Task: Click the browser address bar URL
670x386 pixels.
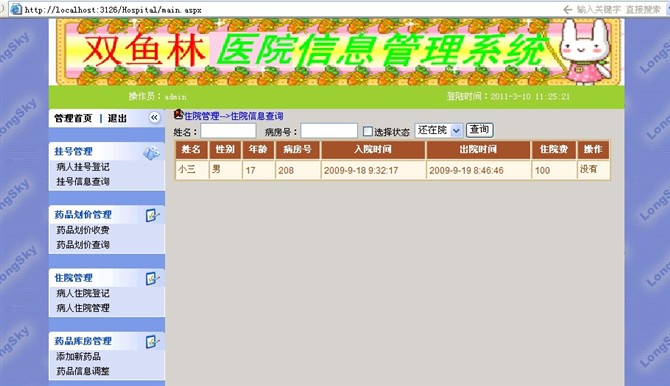Action: click(x=113, y=9)
